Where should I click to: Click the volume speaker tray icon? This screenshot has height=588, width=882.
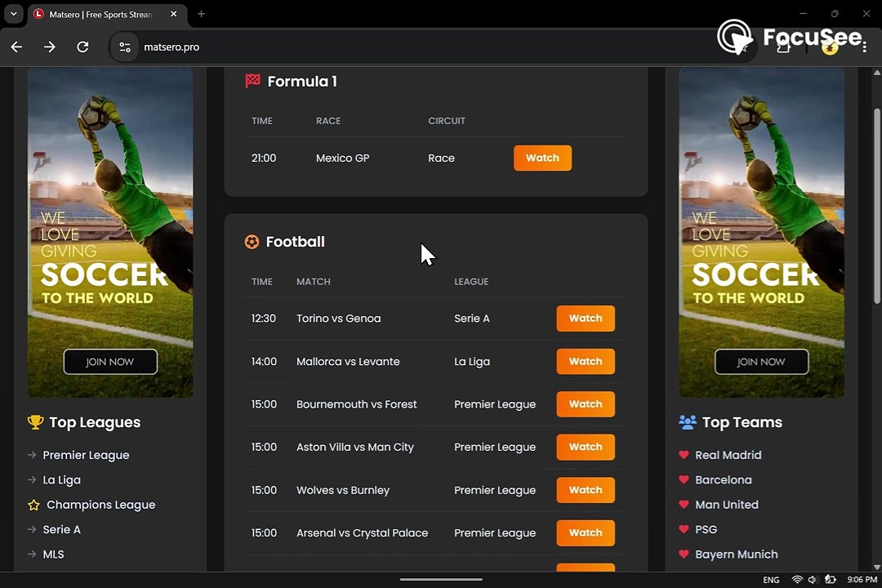click(x=813, y=580)
